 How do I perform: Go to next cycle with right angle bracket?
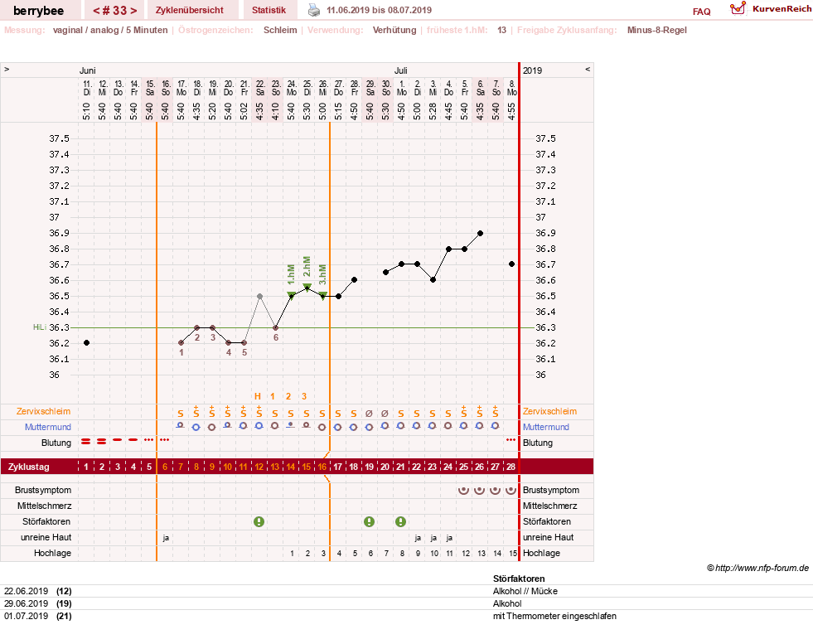click(x=133, y=11)
